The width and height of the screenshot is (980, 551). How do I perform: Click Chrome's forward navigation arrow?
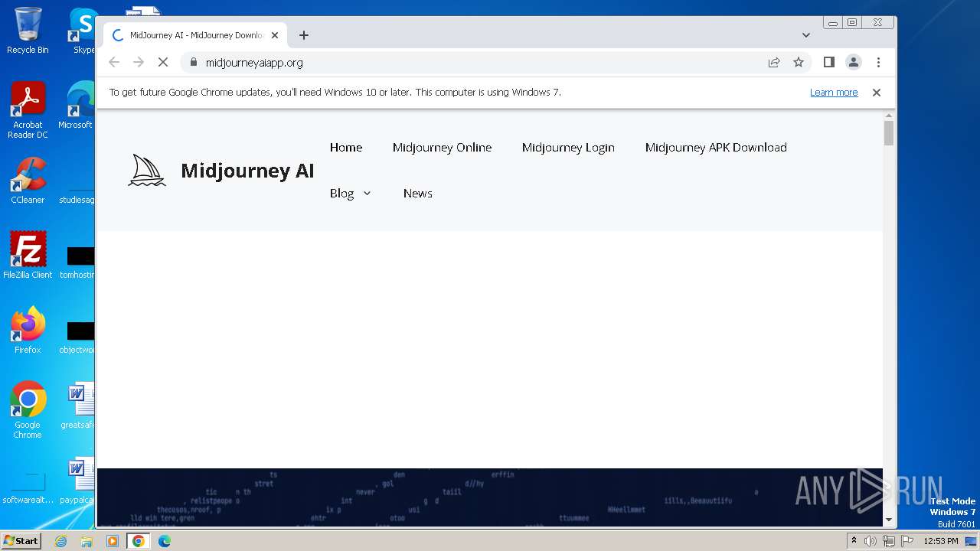(139, 63)
